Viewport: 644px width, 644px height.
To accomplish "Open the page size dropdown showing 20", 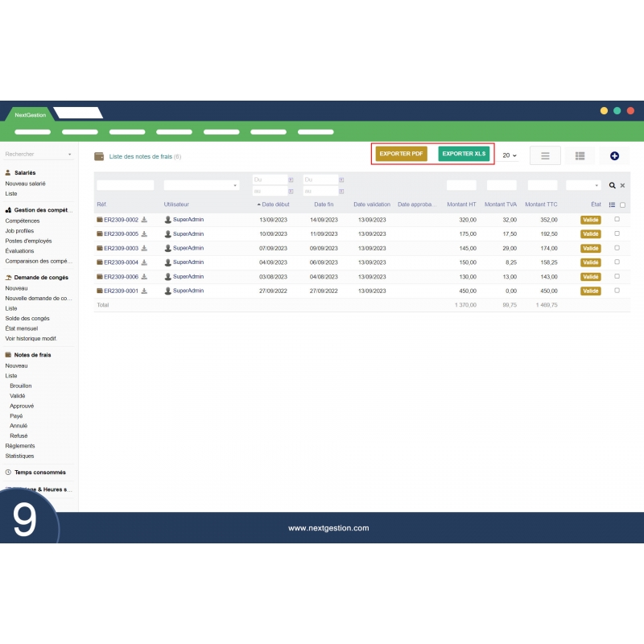I will 508,155.
